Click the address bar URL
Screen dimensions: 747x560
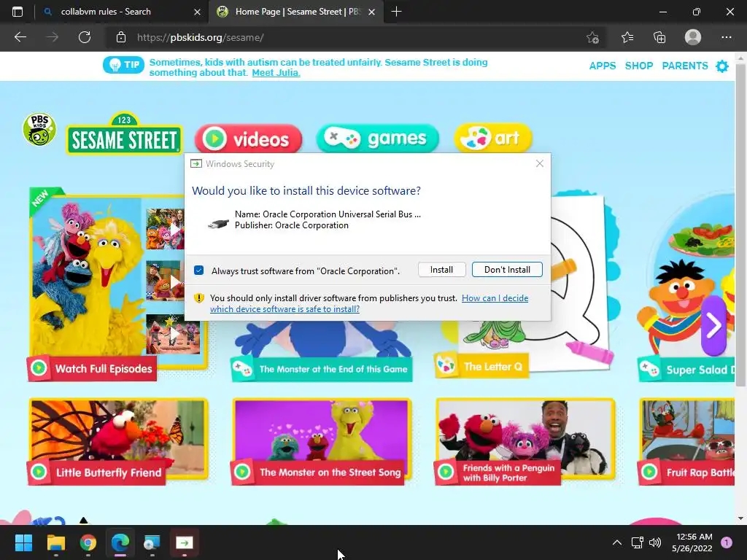(200, 38)
